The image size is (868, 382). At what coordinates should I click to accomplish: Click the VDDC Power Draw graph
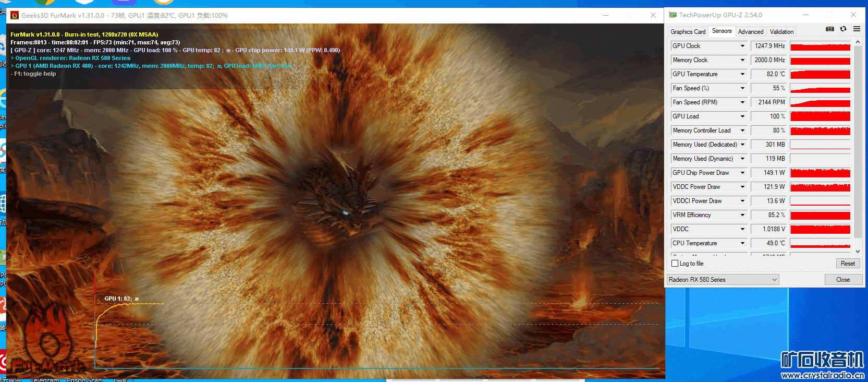point(820,187)
